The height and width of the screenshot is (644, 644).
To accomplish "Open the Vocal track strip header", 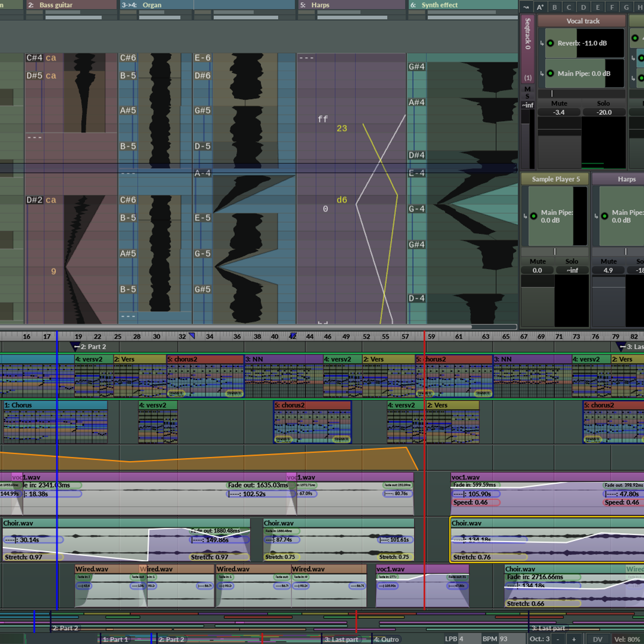I will 582,21.
